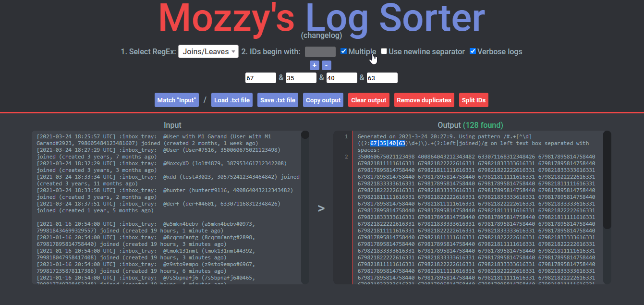Image resolution: width=644 pixels, height=305 pixels.
Task: Click the Load .txt file button
Action: tap(232, 100)
